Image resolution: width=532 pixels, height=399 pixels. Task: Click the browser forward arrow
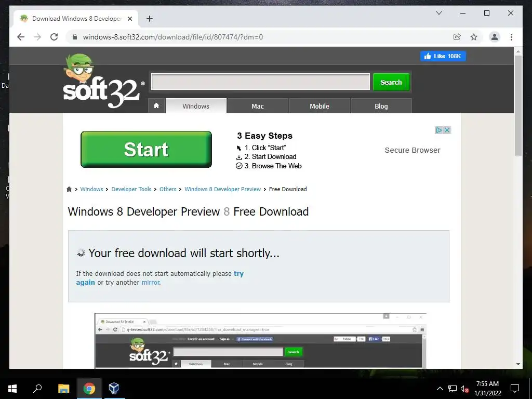point(37,37)
